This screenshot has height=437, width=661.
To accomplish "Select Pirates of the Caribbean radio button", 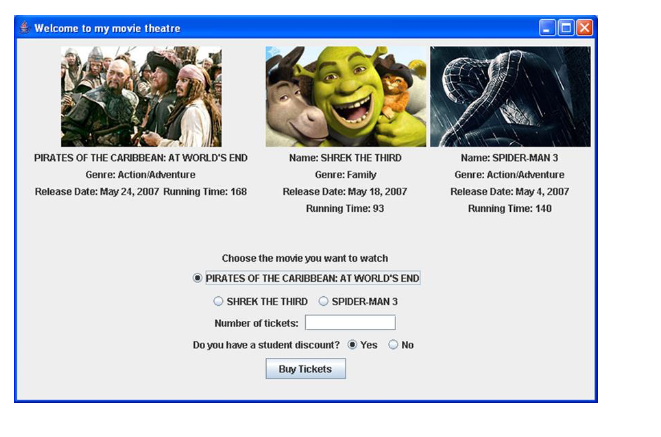I will point(197,278).
